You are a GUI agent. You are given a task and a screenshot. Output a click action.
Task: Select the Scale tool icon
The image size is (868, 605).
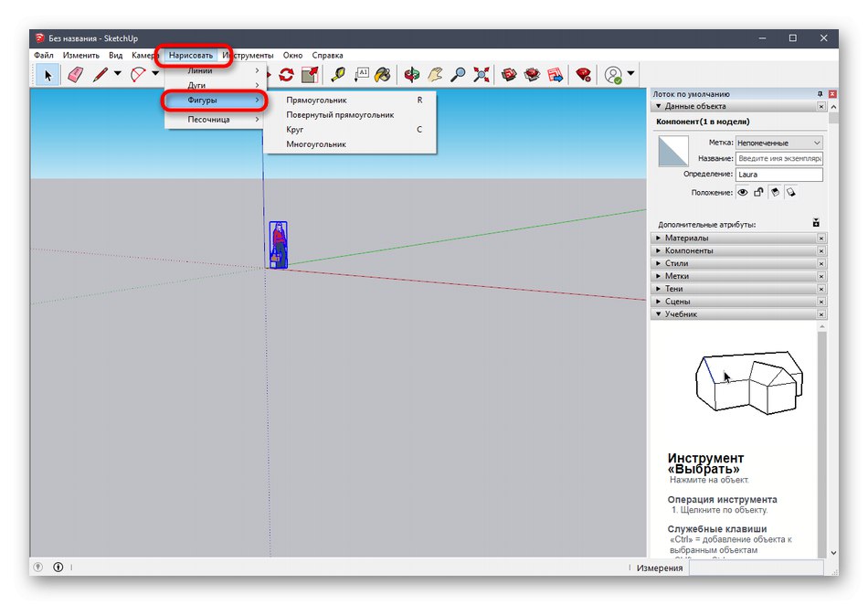click(310, 75)
